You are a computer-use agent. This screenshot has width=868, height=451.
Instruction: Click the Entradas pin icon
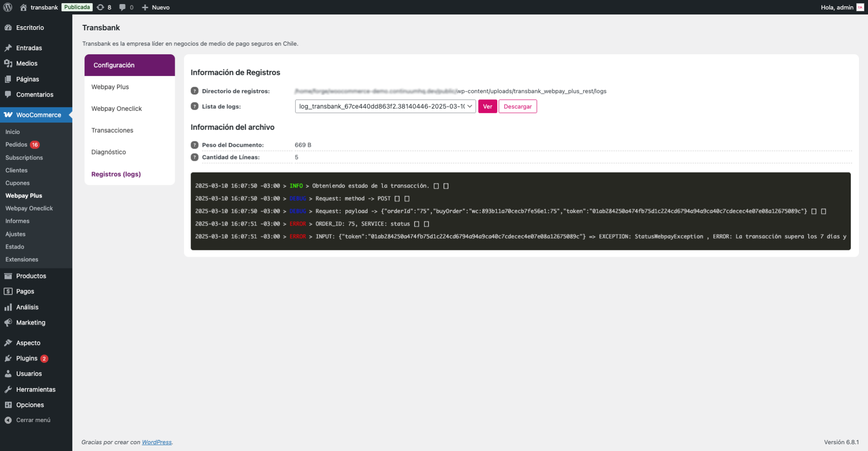pos(8,48)
